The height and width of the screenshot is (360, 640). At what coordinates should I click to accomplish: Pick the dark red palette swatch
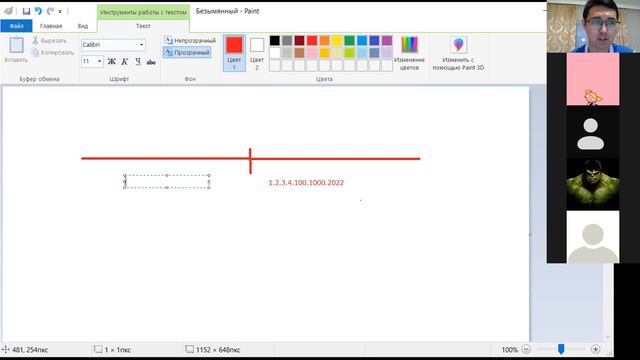click(300, 40)
